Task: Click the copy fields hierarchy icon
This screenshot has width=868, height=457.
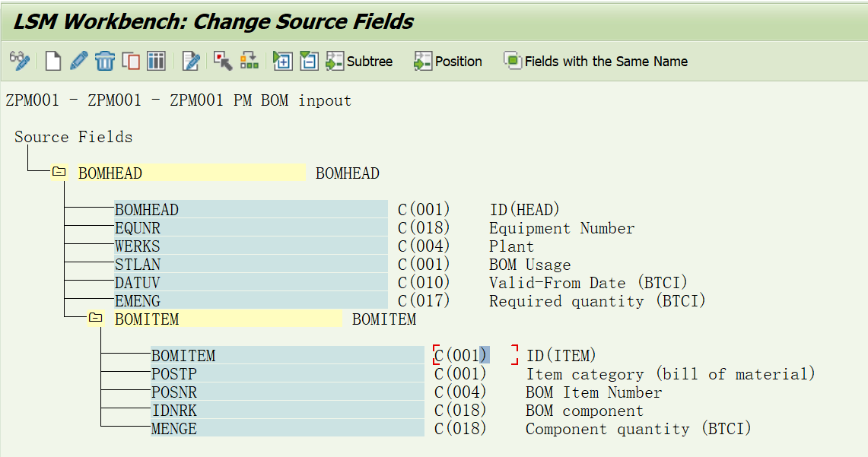Action: click(x=249, y=61)
